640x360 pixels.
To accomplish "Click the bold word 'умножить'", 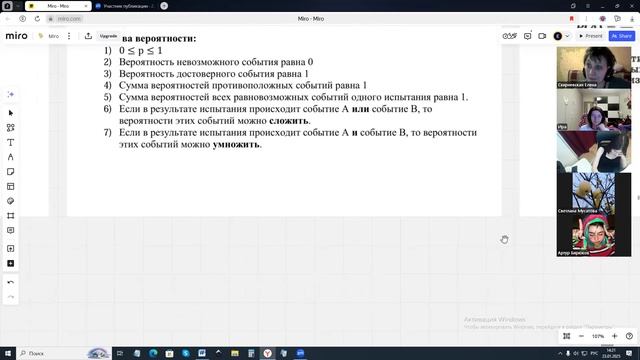I will click(236, 144).
